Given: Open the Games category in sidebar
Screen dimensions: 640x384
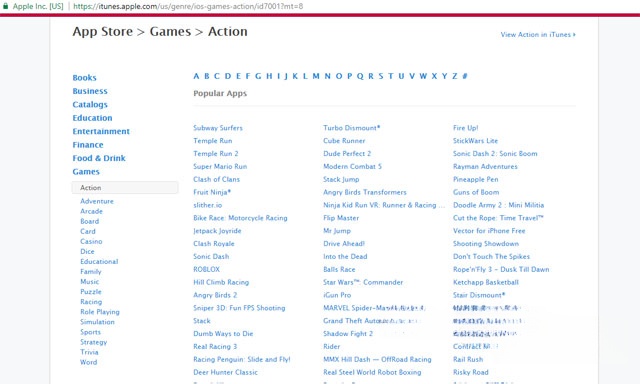Looking at the screenshot, I should [x=86, y=172].
